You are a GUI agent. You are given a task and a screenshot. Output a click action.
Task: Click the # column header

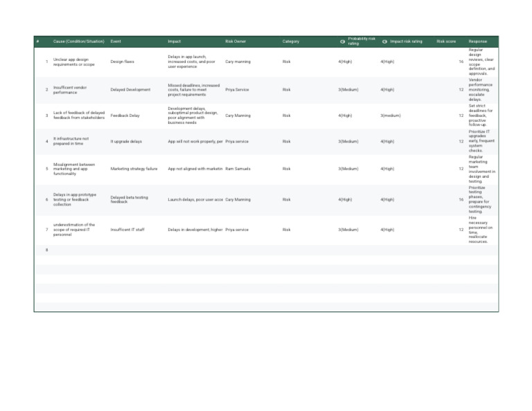click(x=37, y=42)
